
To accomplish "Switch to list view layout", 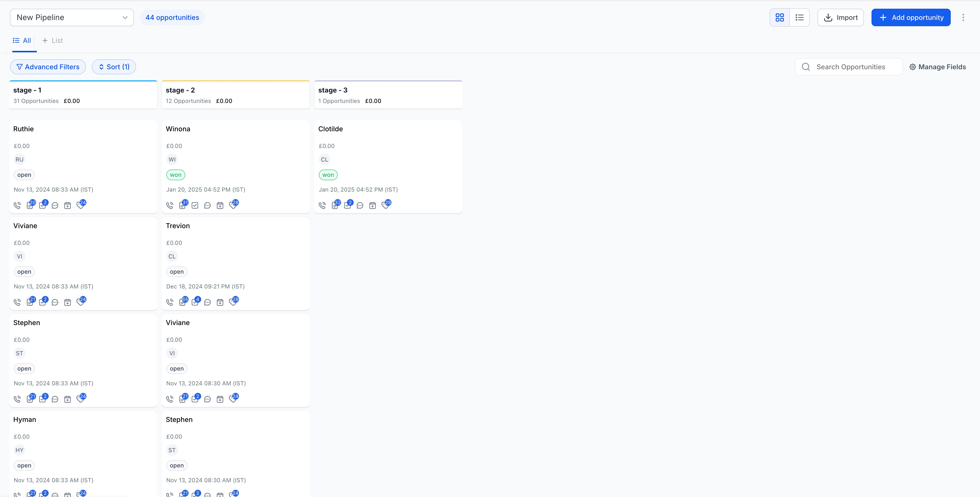I will click(x=799, y=17).
